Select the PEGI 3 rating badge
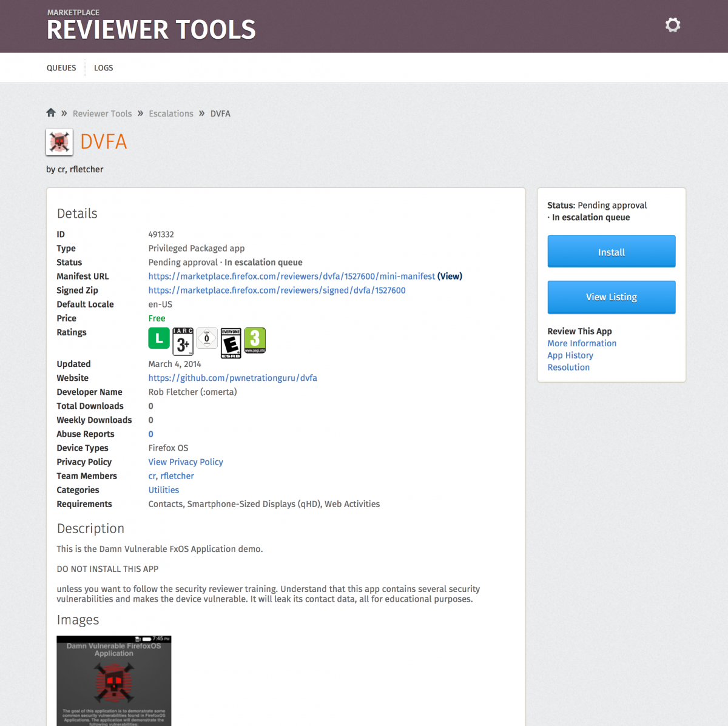728x726 pixels. [x=255, y=340]
